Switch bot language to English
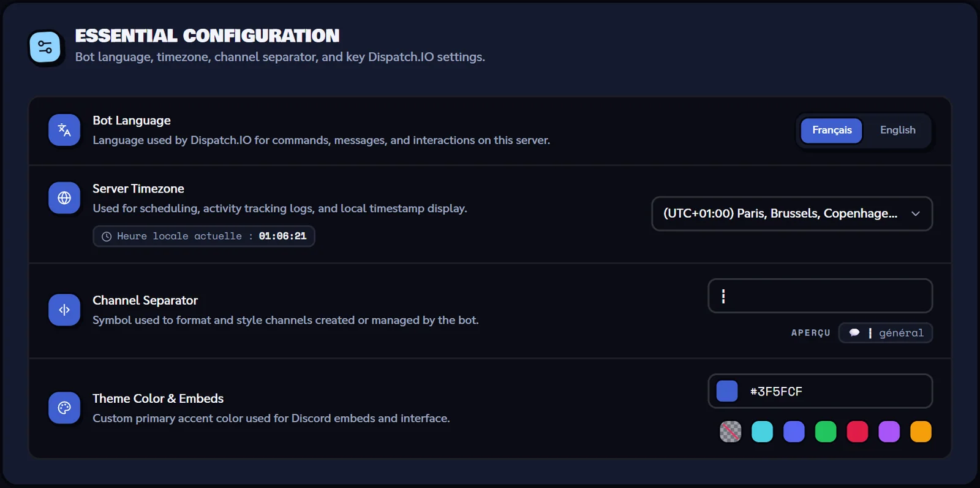Viewport: 980px width, 488px height. click(898, 130)
